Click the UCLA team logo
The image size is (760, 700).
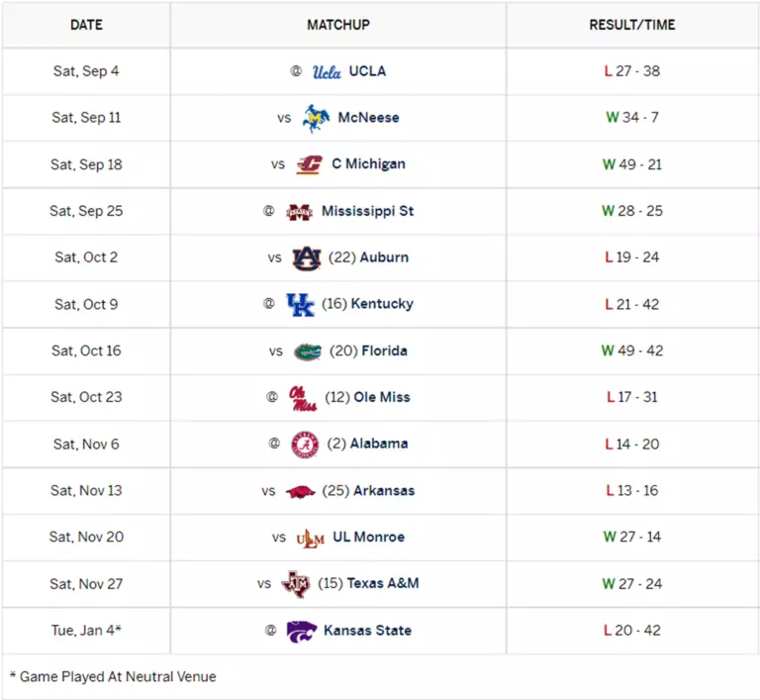(327, 72)
